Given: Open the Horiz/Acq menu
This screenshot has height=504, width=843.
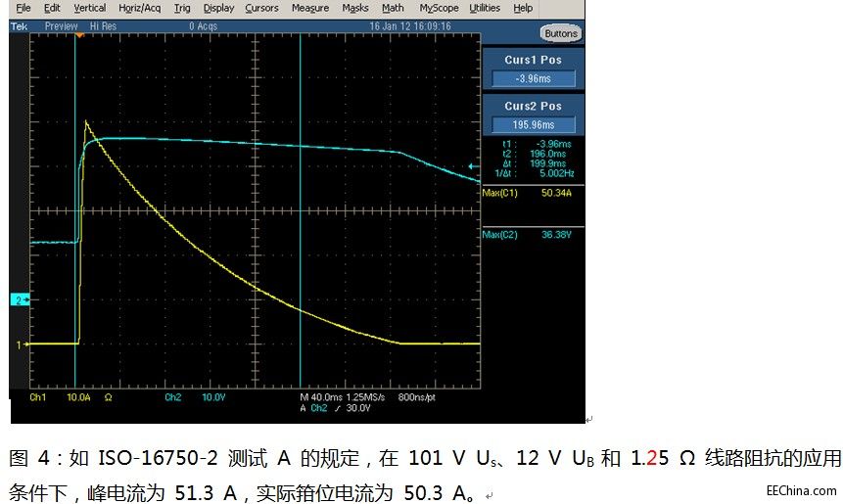Looking at the screenshot, I should 139,8.
